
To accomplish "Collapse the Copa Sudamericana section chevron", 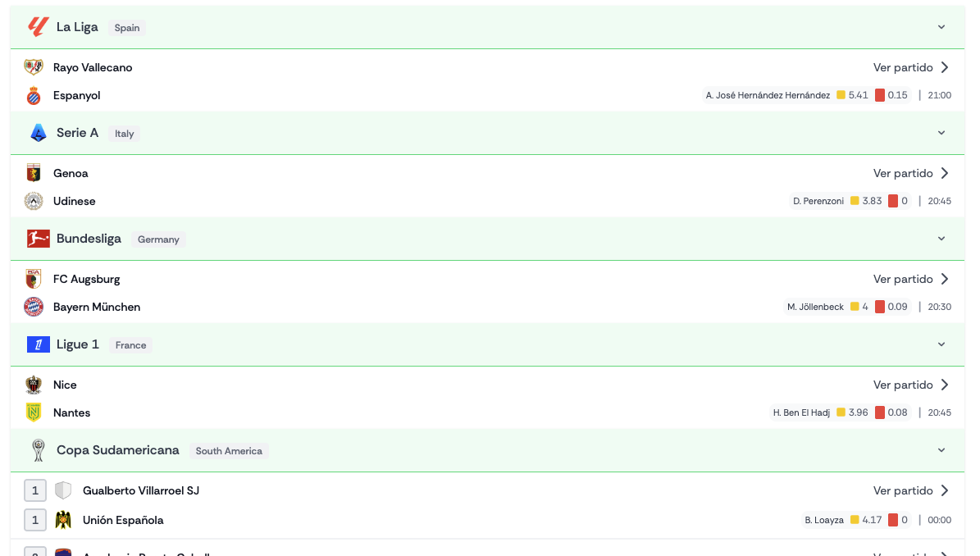I will pyautogui.click(x=941, y=450).
